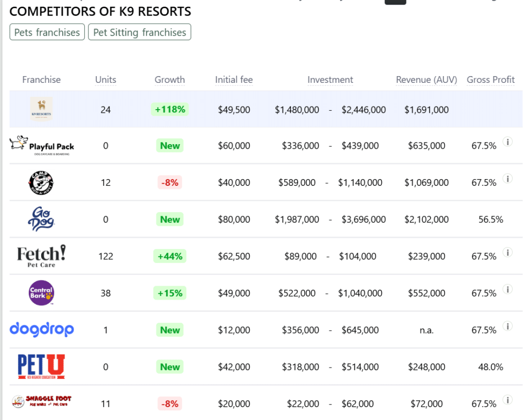Screen dimensions: 527x420
Task: Select the $3,696,000 investment maximum
Action: click(x=364, y=219)
